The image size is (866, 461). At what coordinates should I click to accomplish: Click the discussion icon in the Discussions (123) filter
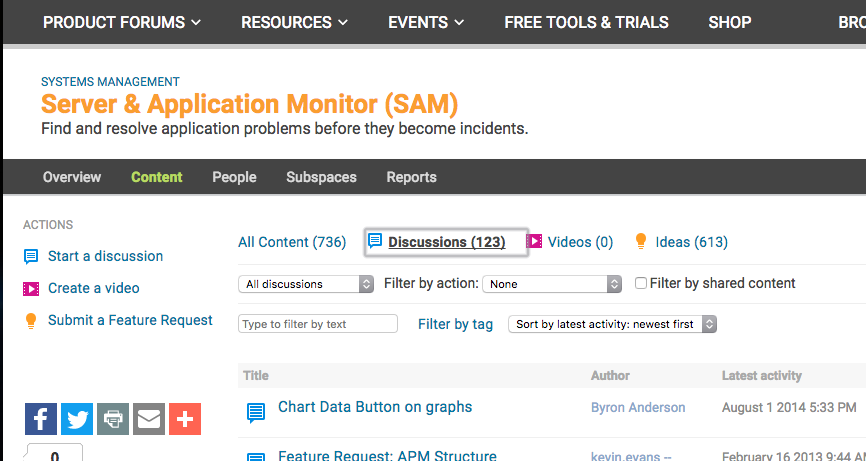point(376,241)
